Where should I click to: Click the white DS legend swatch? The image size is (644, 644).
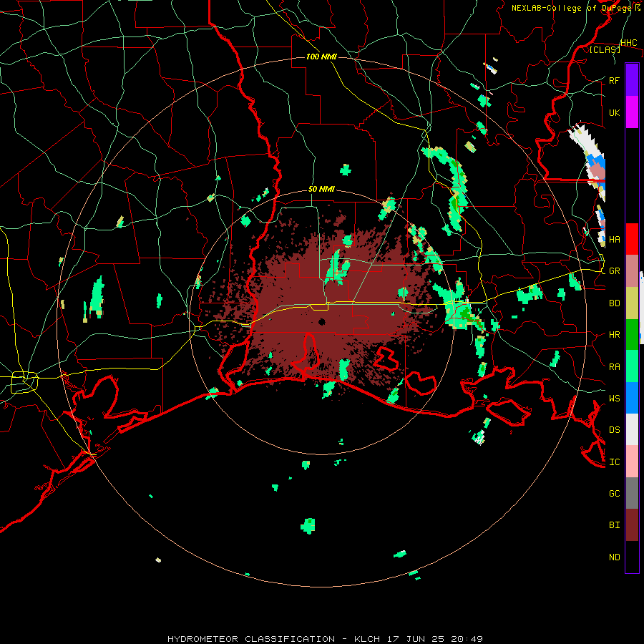pyautogui.click(x=632, y=429)
